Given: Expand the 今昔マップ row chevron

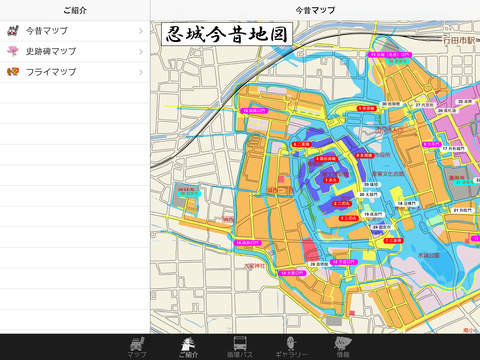Looking at the screenshot, I should tap(141, 31).
